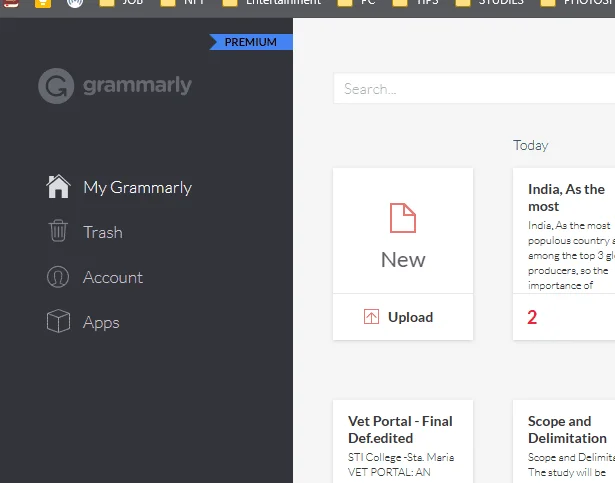This screenshot has height=483, width=615.
Task: Open Scope and Delimitation document card
Action: click(564, 441)
